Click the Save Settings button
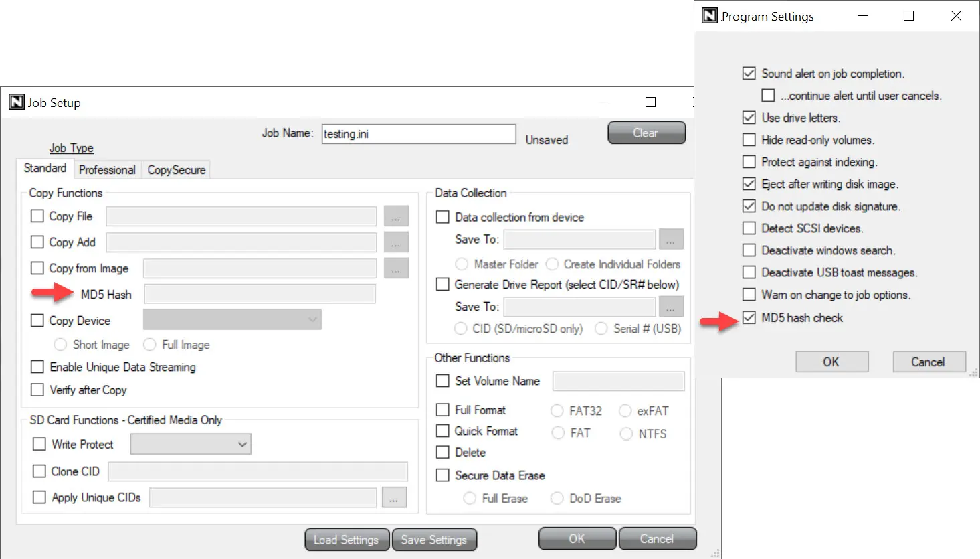This screenshot has height=559, width=980. point(434,540)
